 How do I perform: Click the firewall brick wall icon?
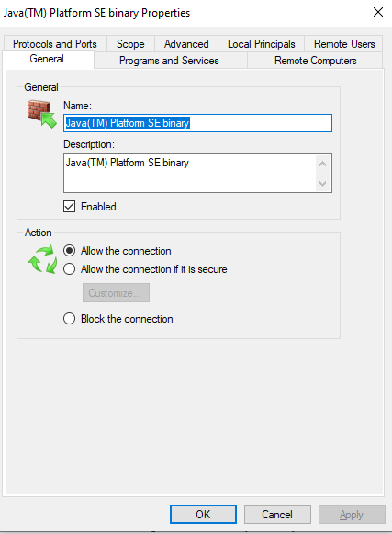click(x=42, y=114)
